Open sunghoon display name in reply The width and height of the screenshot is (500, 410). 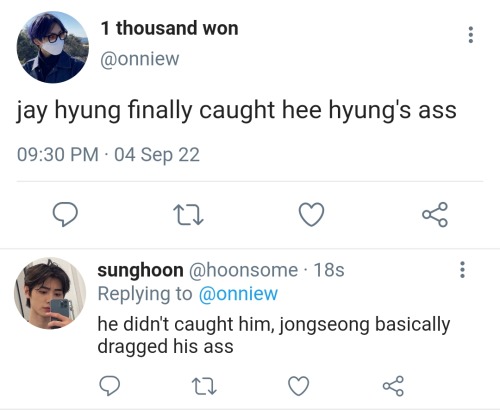140,270
